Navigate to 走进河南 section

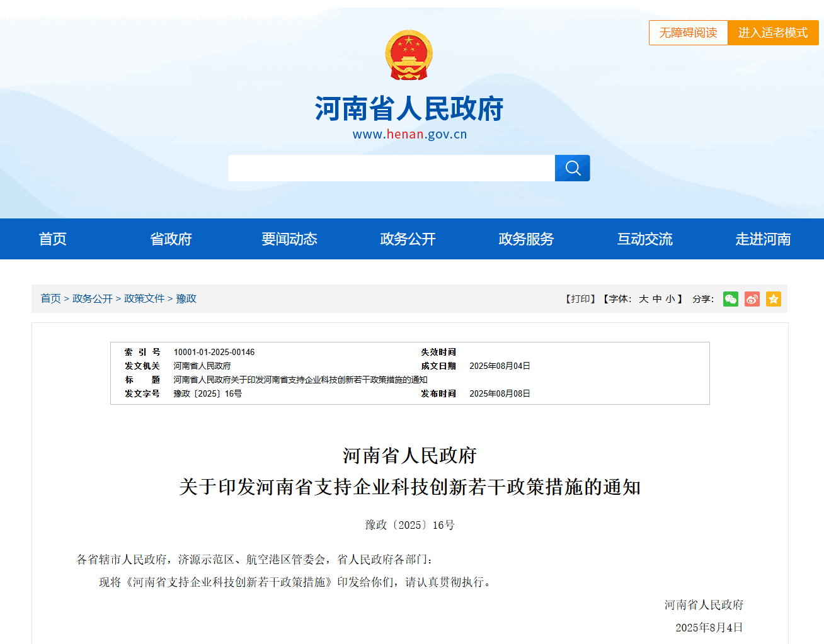(x=763, y=239)
